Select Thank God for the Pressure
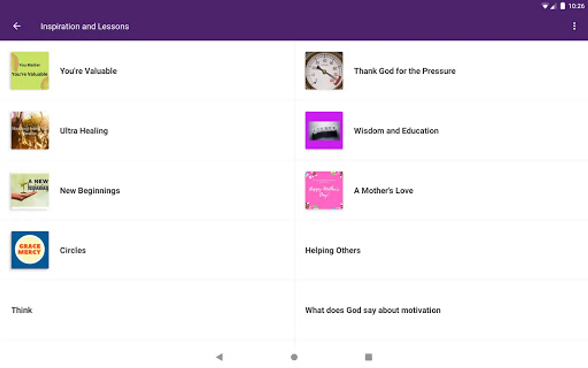The height and width of the screenshot is (368, 588). (404, 71)
